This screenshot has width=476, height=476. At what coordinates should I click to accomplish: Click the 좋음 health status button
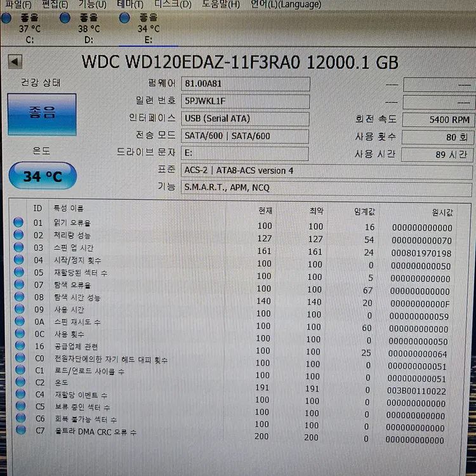pyautogui.click(x=42, y=114)
